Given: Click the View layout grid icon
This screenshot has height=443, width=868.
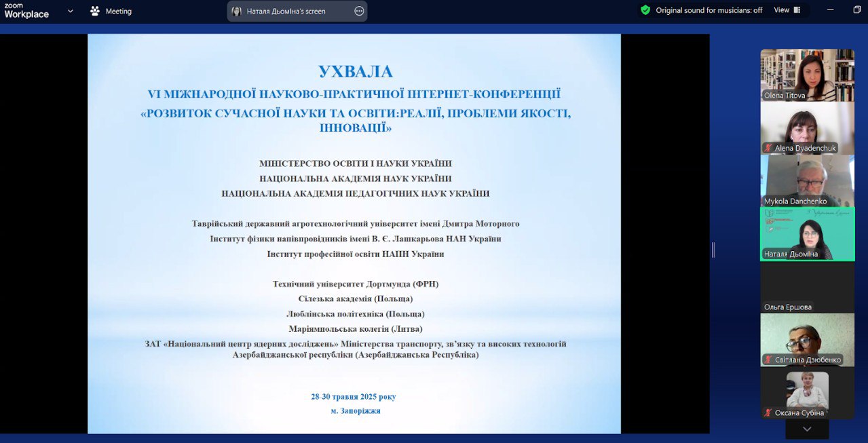Looking at the screenshot, I should tap(797, 10).
